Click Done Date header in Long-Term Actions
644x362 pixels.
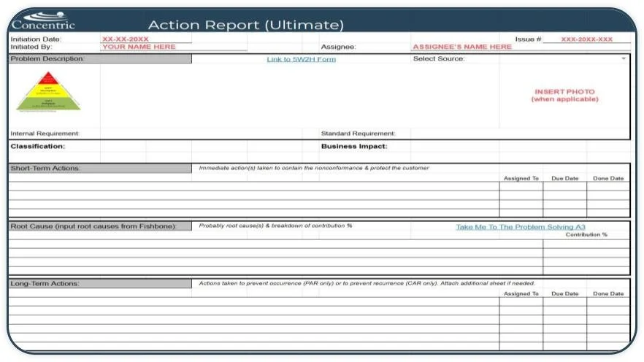(608, 294)
